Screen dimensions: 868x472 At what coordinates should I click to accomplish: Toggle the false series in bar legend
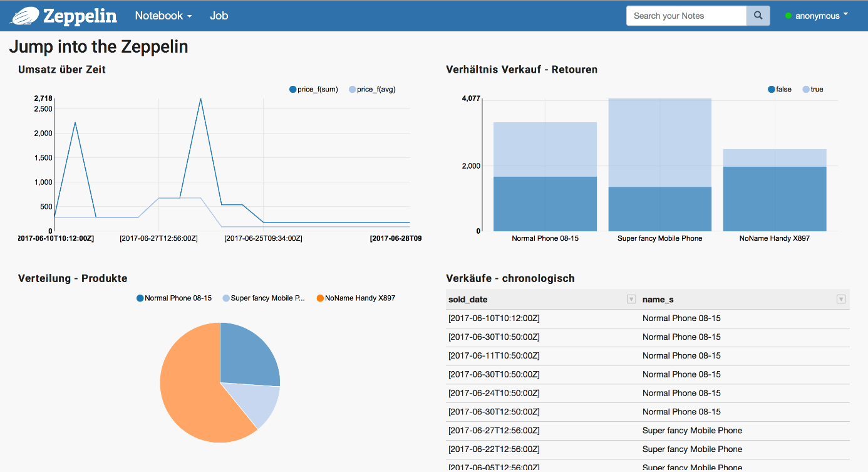point(780,90)
